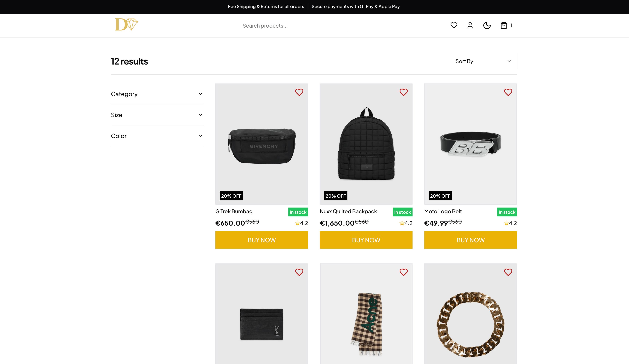The image size is (629, 364).
Task: Click Buy Now for Moto Logo Belt
Action: (470, 240)
